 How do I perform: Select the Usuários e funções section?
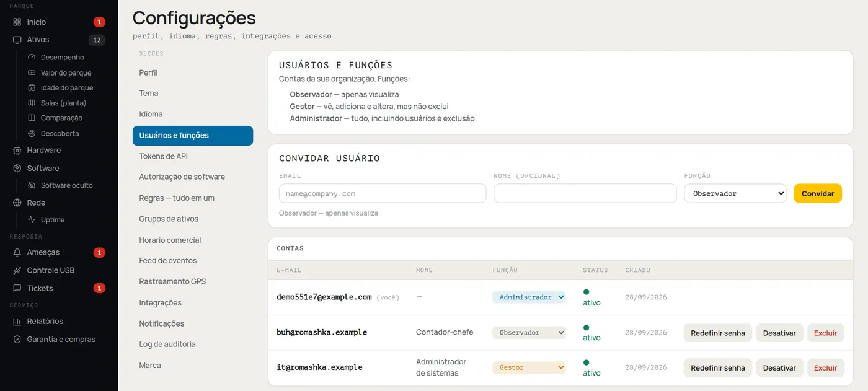[x=193, y=136]
